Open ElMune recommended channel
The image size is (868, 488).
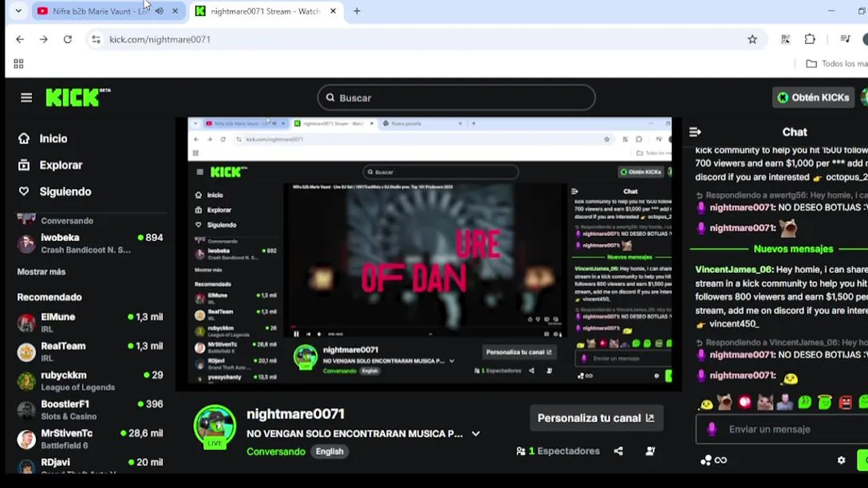click(x=90, y=323)
